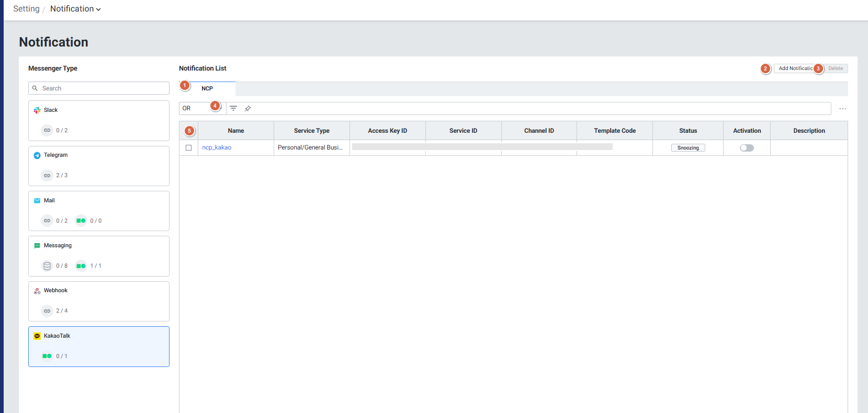This screenshot has height=413, width=868.
Task: Select the Messaging messenger type card
Action: (99, 256)
